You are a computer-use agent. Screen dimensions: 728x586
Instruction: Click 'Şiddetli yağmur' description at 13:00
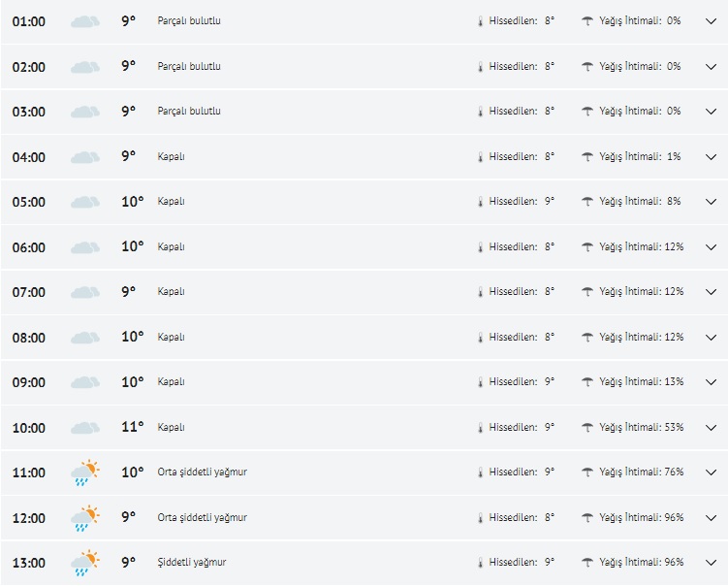pyautogui.click(x=192, y=563)
